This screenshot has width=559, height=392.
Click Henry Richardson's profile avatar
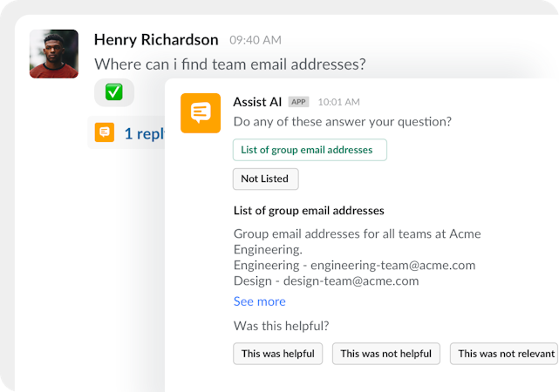click(x=54, y=54)
